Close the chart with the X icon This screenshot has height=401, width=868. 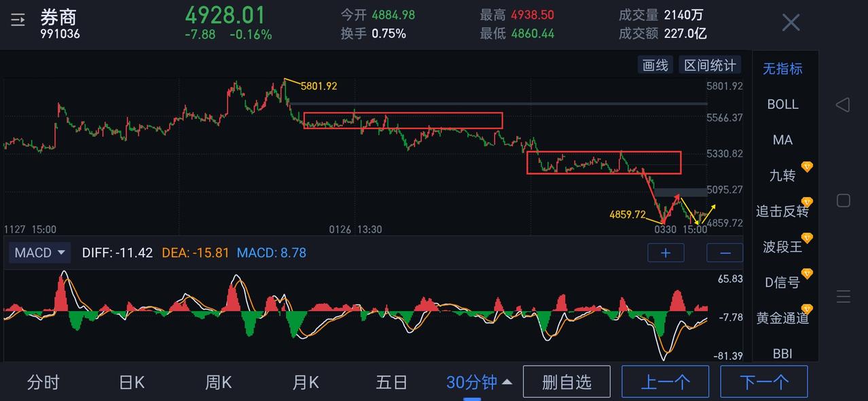[791, 22]
